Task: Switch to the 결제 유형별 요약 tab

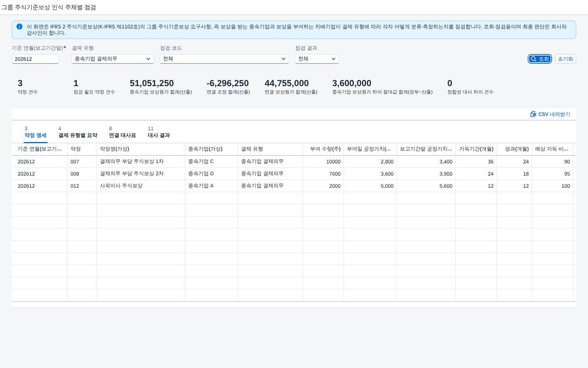Action: click(78, 135)
